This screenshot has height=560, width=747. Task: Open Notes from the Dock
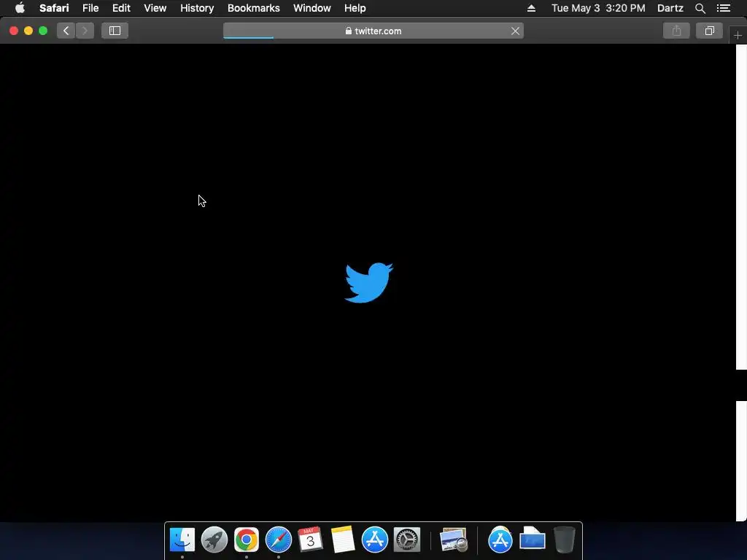pos(343,540)
